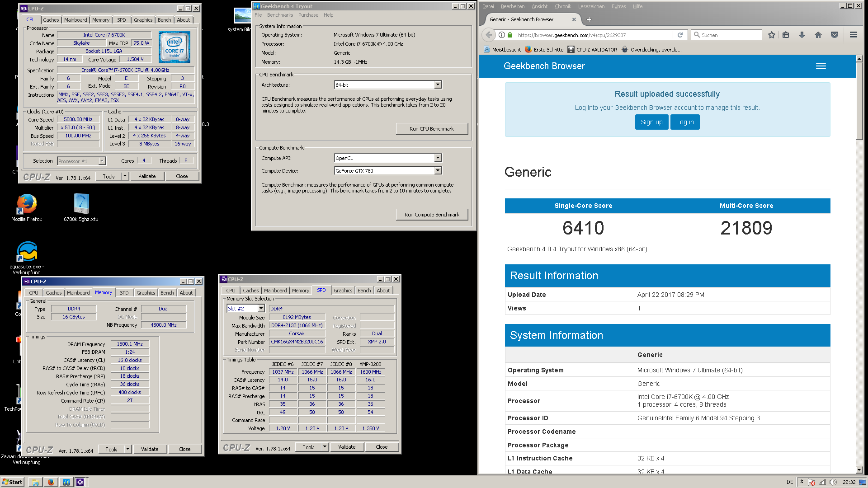Click the volume tray icon

tap(833, 482)
